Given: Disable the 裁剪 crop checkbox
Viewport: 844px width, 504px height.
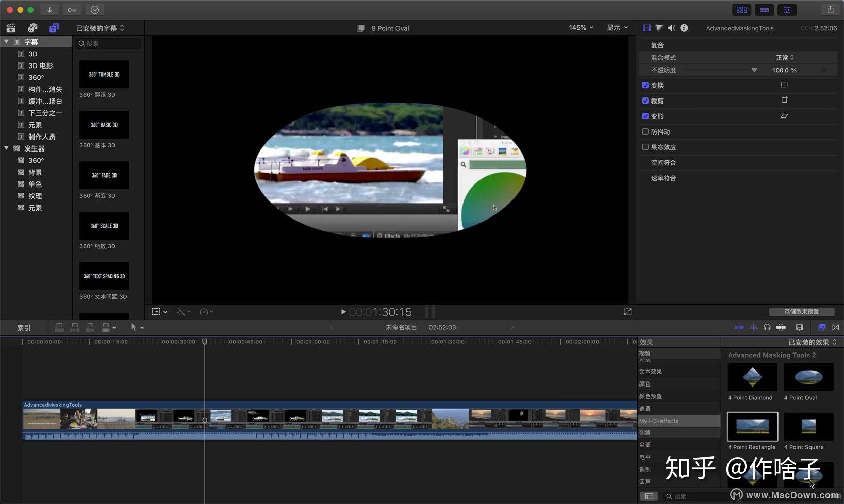Looking at the screenshot, I should coord(645,100).
